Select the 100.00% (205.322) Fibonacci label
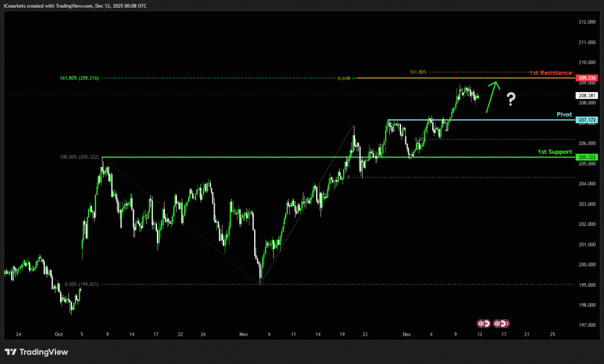The height and width of the screenshot is (364, 604). tap(80, 157)
